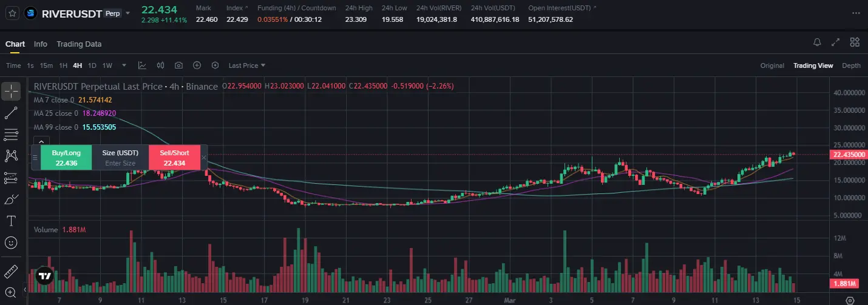Select the 4H interval
This screenshot has height=305, width=868.
coord(77,65)
